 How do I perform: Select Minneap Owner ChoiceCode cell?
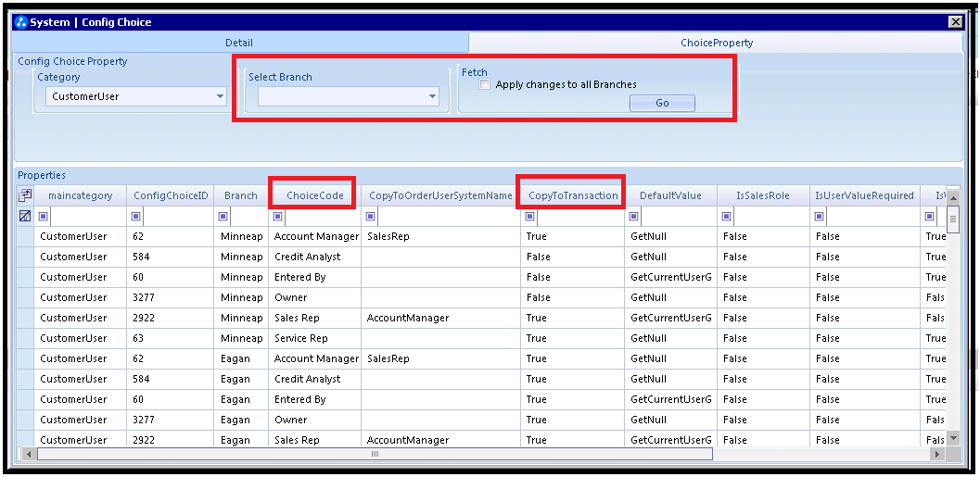pyautogui.click(x=315, y=297)
